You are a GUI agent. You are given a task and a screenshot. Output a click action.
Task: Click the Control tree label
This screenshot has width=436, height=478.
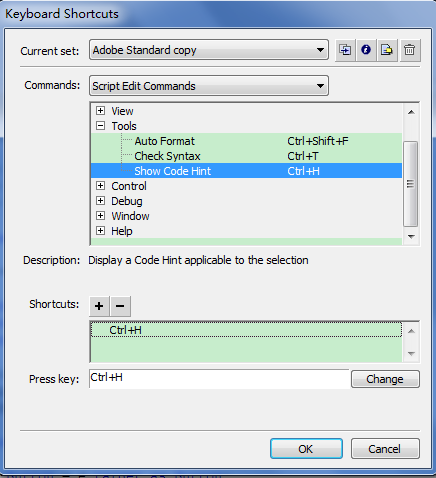[x=129, y=186]
